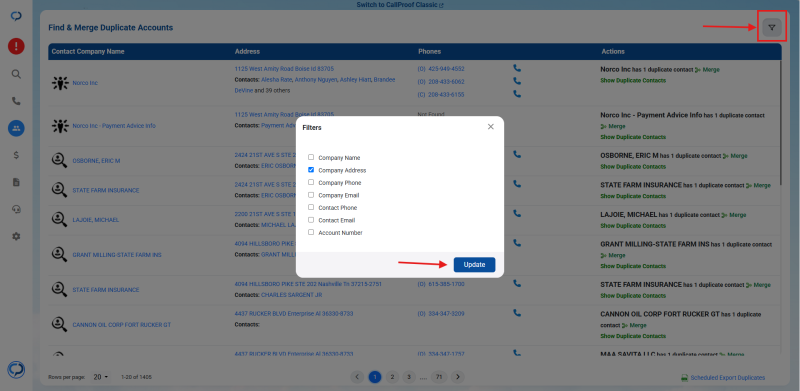This screenshot has width=800, height=391.
Task: Open contact CHARLES SARGENT JR
Action: (x=291, y=295)
